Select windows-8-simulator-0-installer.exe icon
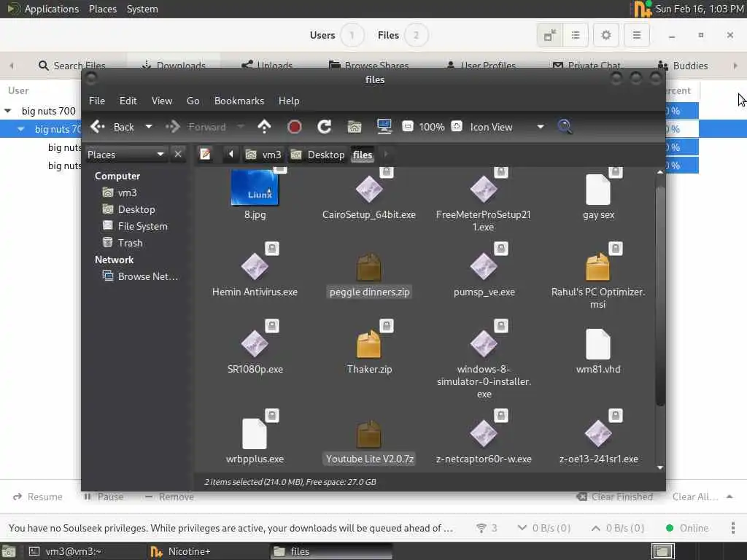The width and height of the screenshot is (747, 560). click(x=484, y=344)
